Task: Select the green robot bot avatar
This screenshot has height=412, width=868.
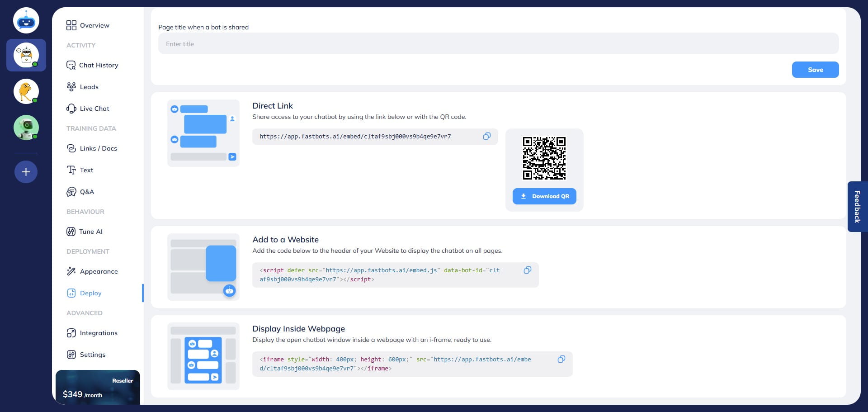Action: coord(26,128)
